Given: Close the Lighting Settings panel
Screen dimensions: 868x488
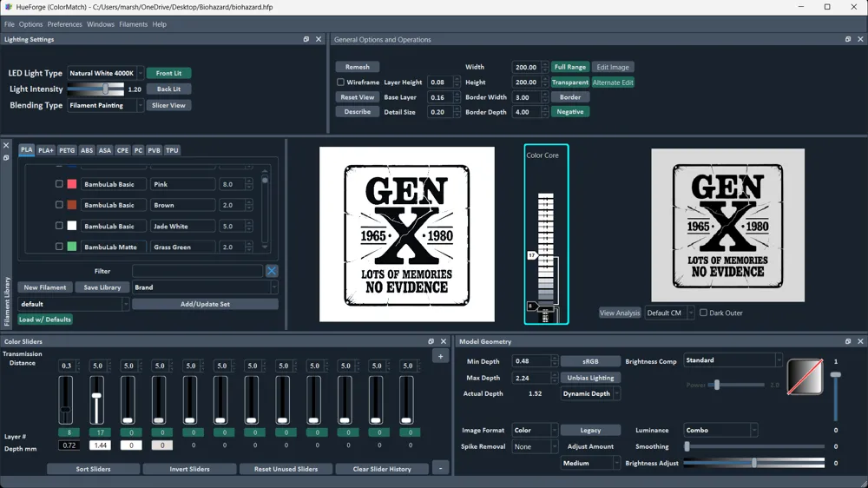Looking at the screenshot, I should tap(319, 39).
